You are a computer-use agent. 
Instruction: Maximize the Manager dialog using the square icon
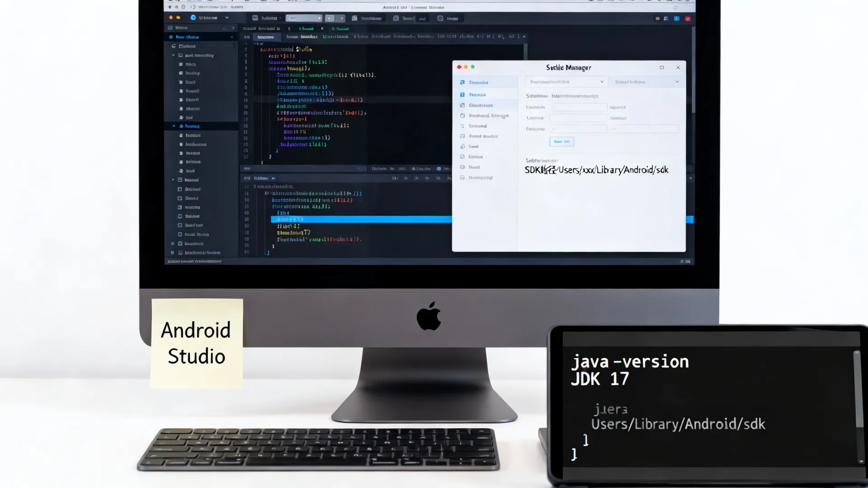click(x=662, y=67)
